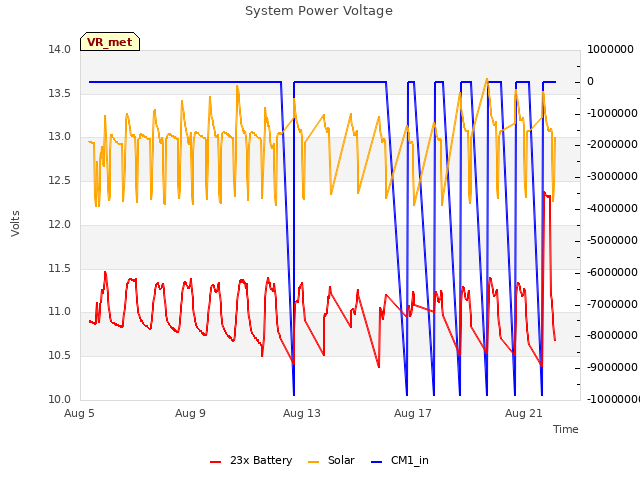Click the -4000000 right axis value
Viewport: 640px width, 480px height.
[x=612, y=208]
